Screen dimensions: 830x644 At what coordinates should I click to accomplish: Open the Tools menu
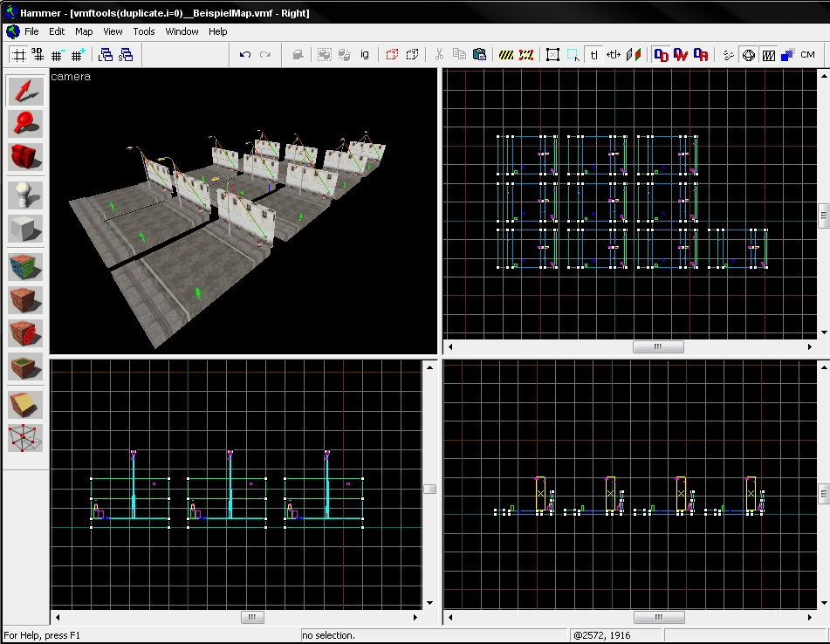click(144, 31)
